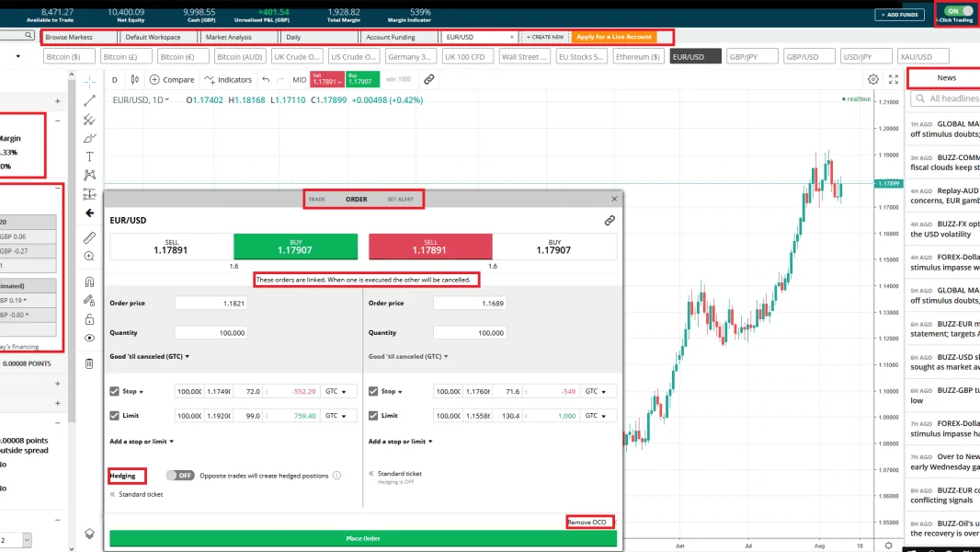Image resolution: width=980 pixels, height=552 pixels.
Task: Toggle stay in drawing mode icon
Action: (89, 301)
